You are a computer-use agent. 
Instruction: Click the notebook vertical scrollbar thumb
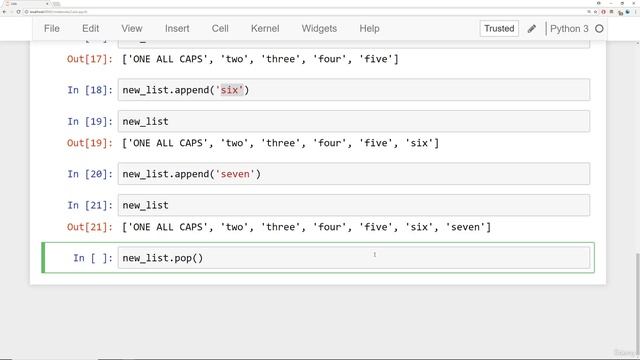[x=638, y=303]
